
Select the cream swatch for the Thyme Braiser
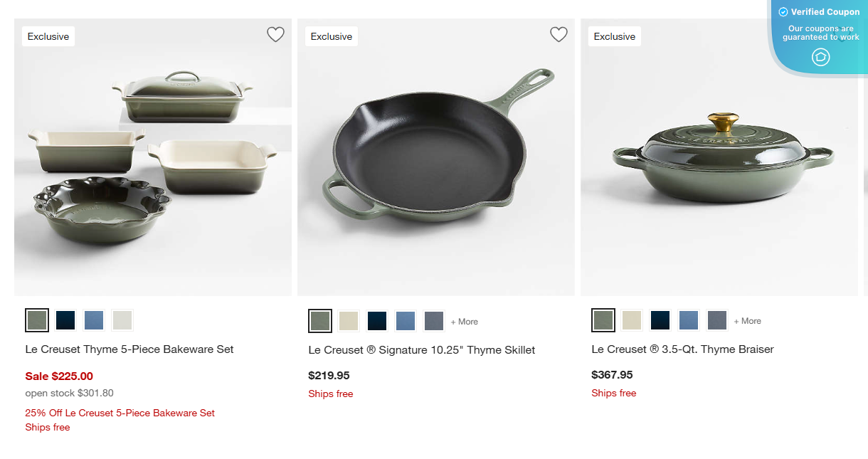click(631, 320)
